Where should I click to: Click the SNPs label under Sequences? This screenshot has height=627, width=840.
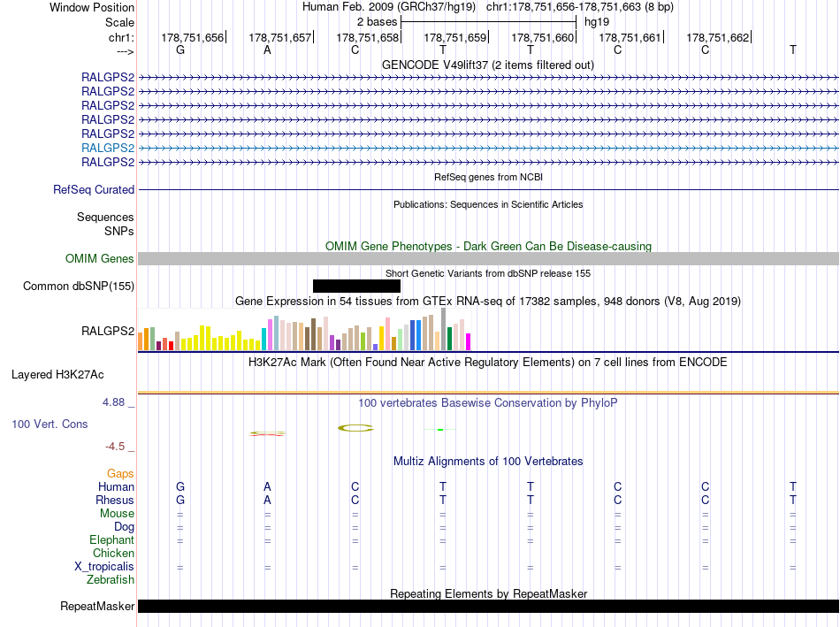[119, 231]
